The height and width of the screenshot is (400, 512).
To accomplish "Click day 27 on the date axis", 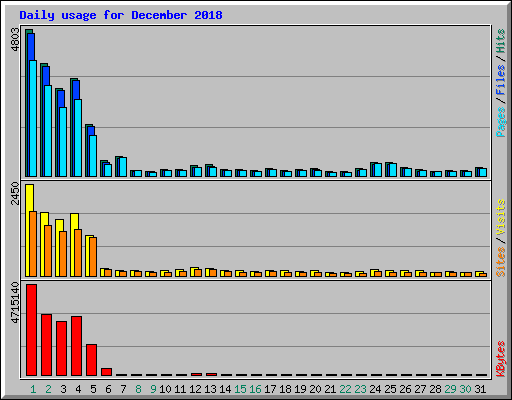I will click(420, 389).
